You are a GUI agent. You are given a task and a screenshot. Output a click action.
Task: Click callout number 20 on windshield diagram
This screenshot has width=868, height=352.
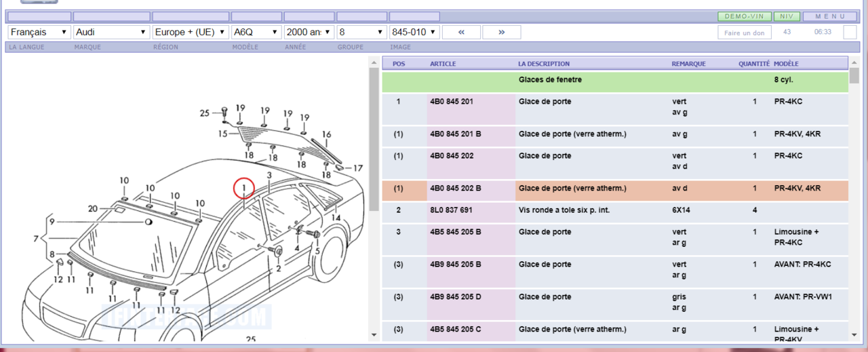[x=93, y=209]
